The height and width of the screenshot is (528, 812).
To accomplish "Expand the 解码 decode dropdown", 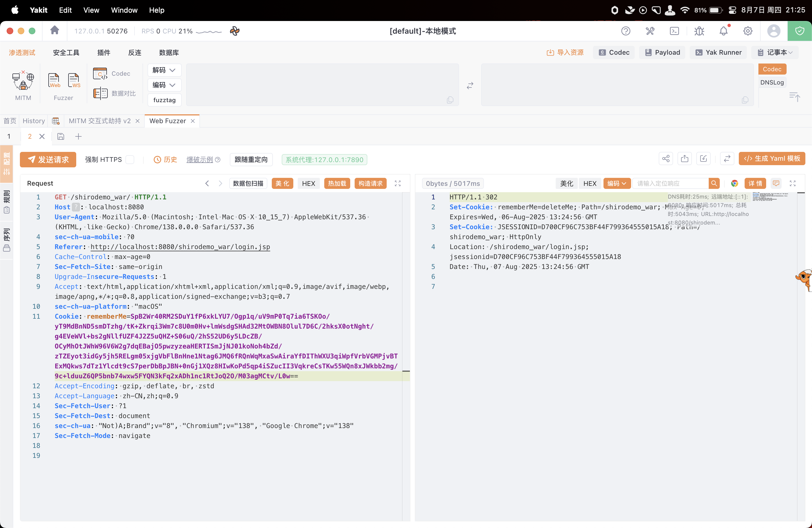I will (x=164, y=70).
